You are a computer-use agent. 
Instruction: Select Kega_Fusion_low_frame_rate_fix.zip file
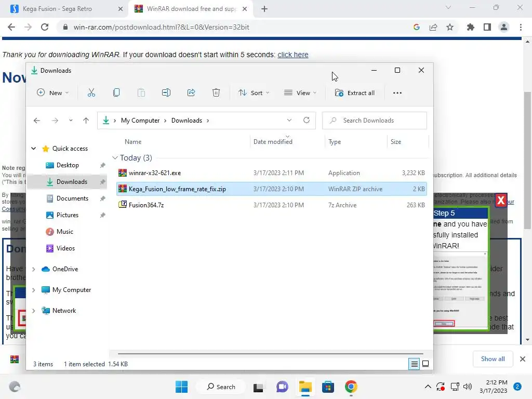coord(271,189)
